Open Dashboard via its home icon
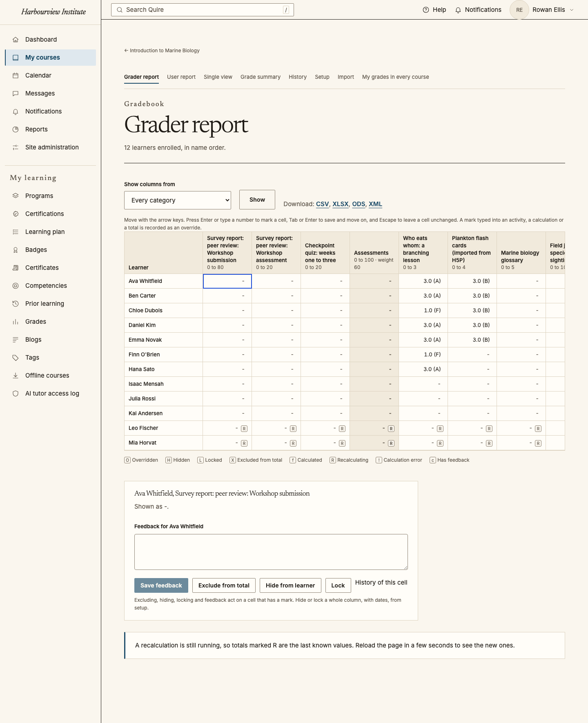588x723 pixels. 16,40
